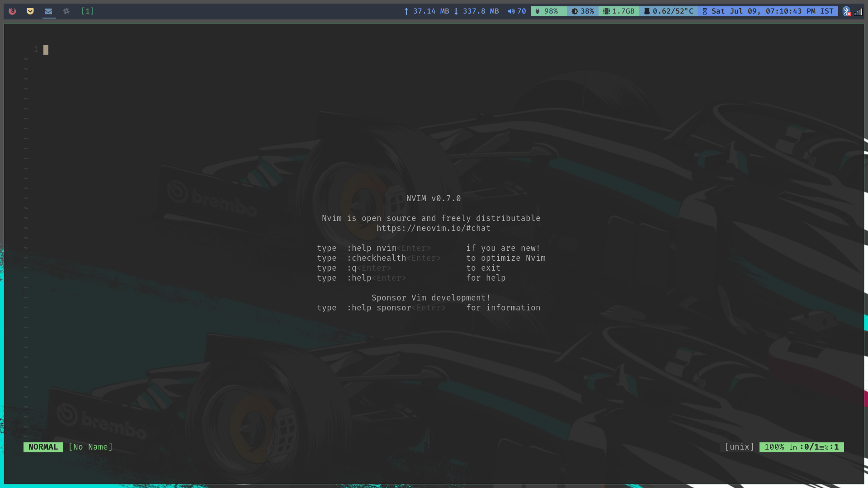Open the Pocket workspace icon
The height and width of the screenshot is (488, 868).
tap(30, 11)
